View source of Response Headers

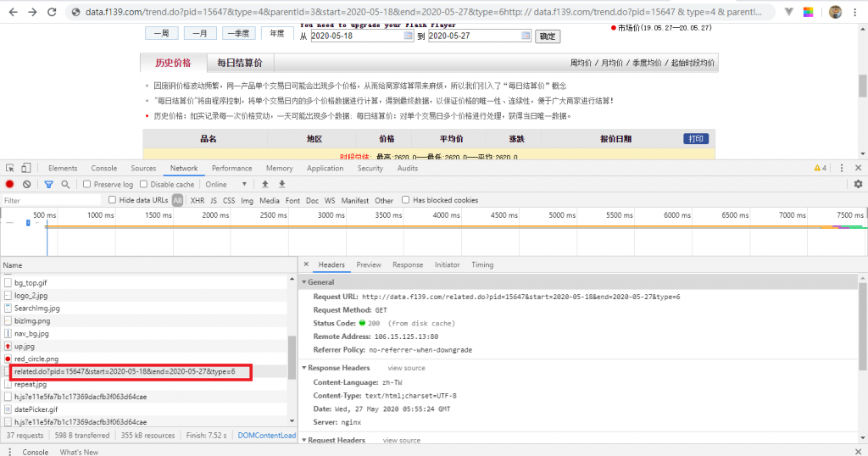click(406, 368)
